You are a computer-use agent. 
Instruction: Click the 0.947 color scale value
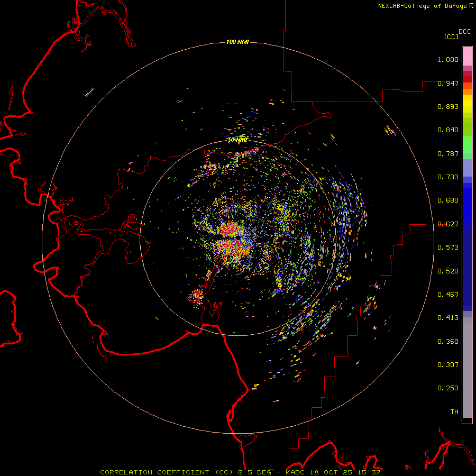pyautogui.click(x=448, y=83)
